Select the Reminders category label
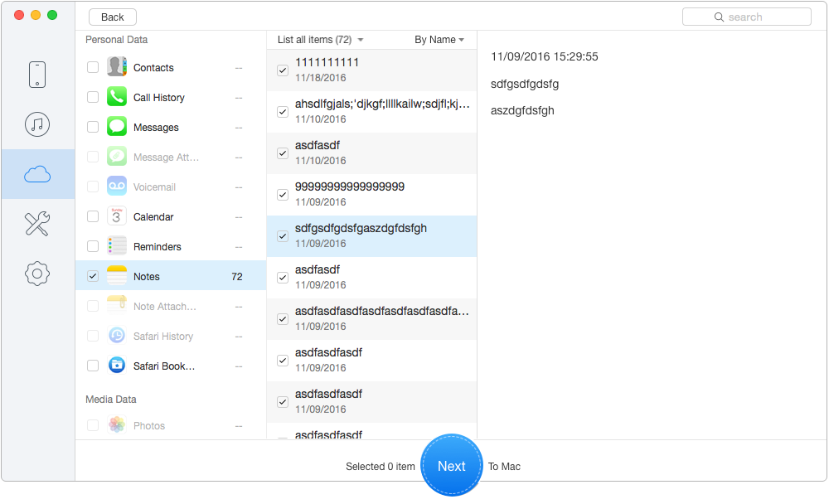The height and width of the screenshot is (504, 829). (157, 246)
